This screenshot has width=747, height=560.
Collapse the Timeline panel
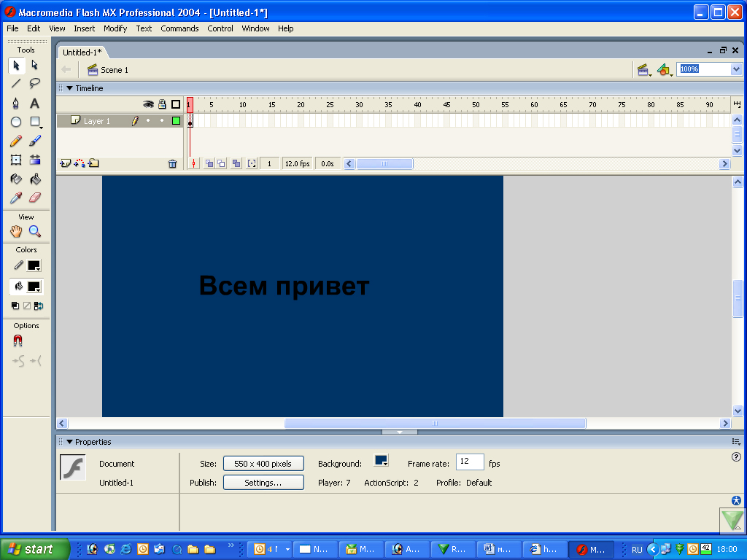(x=70, y=88)
